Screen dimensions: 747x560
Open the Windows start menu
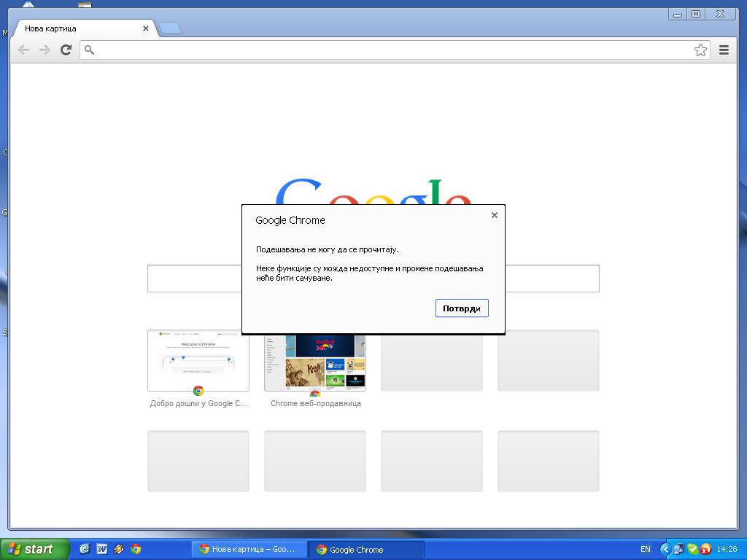[35, 549]
